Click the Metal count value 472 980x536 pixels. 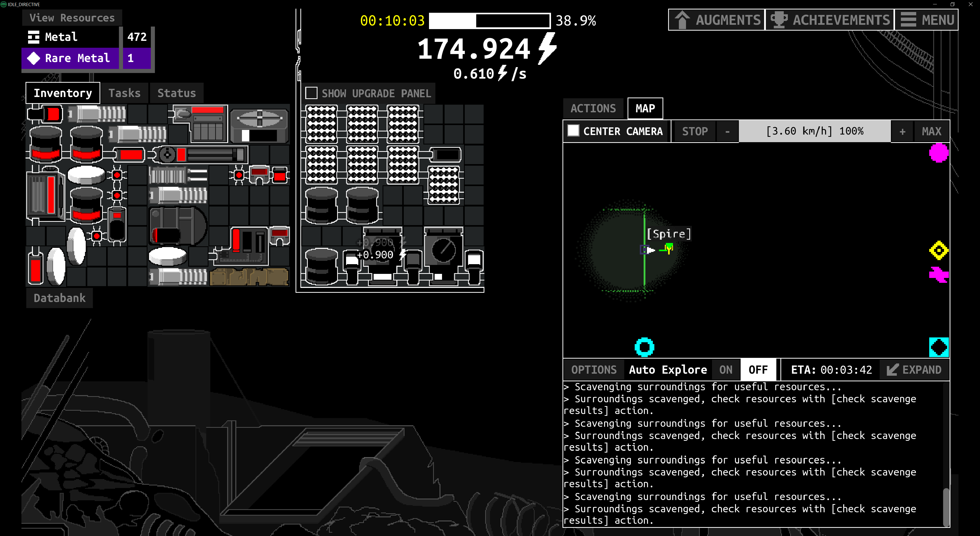pyautogui.click(x=137, y=37)
